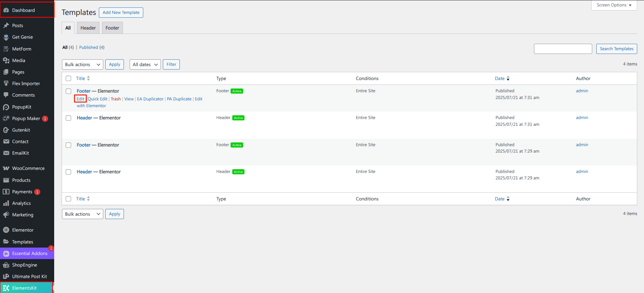Click the Popup Maker icon
The image size is (644, 293).
(x=6, y=118)
